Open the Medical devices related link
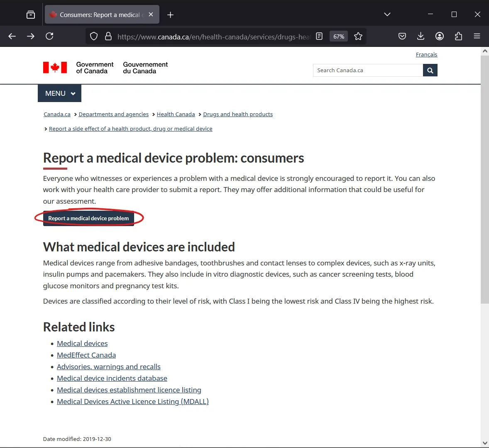The width and height of the screenshot is (489, 448). coord(82,343)
